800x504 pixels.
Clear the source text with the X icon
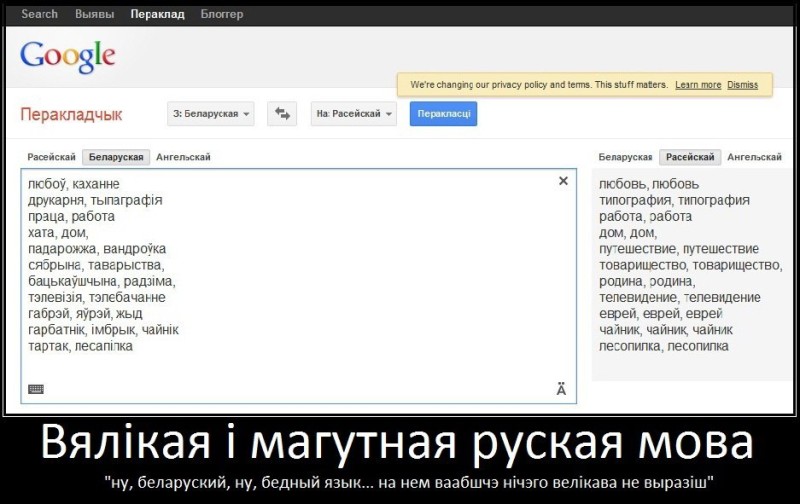563,181
